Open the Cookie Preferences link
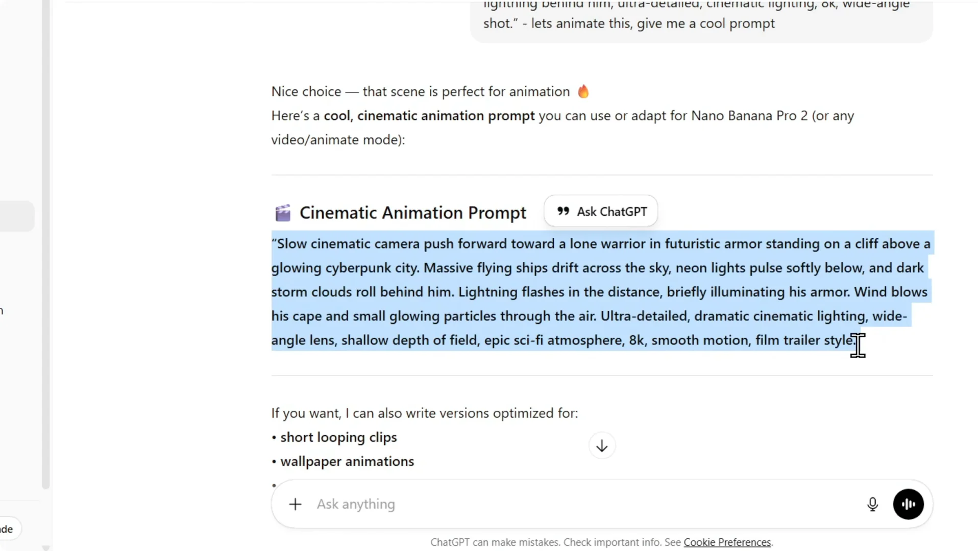 pyautogui.click(x=727, y=542)
